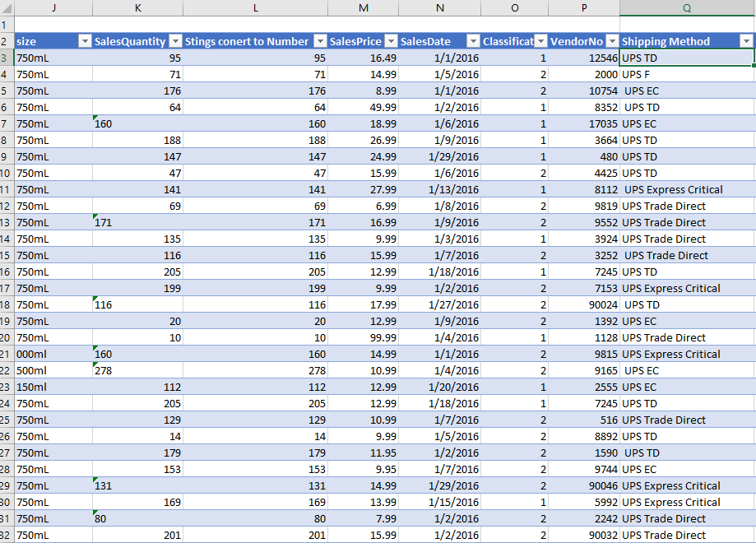Open the SalesDate filter dropdown

pyautogui.click(x=474, y=41)
